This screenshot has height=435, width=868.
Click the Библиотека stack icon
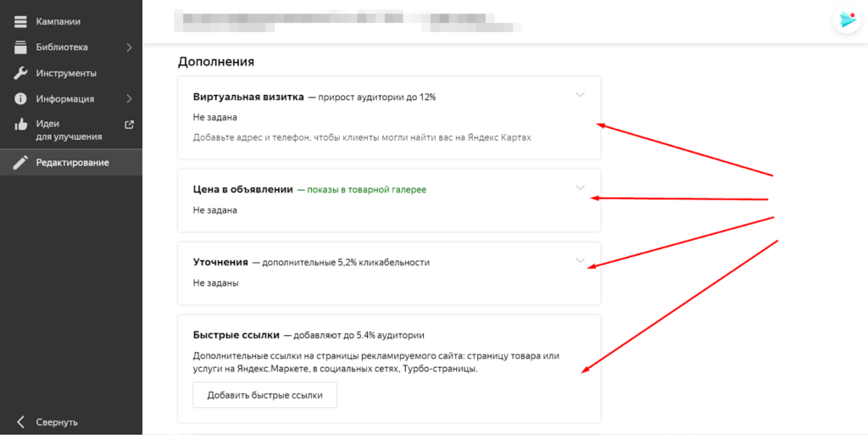click(21, 47)
